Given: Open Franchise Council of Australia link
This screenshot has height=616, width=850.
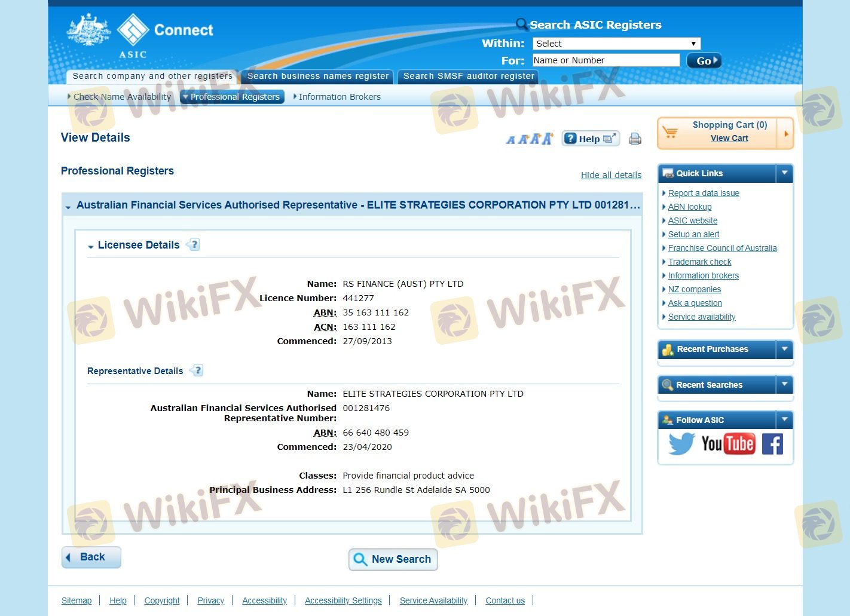Looking at the screenshot, I should 723,248.
